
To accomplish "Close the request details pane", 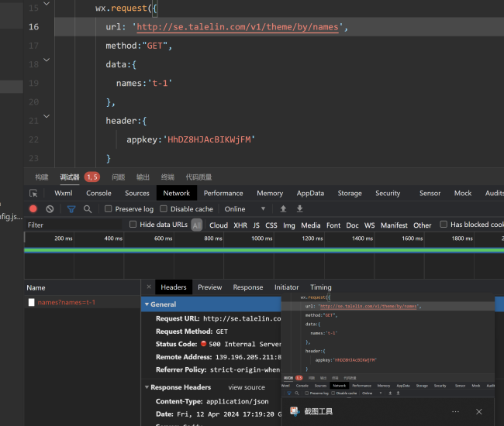I will [149, 287].
